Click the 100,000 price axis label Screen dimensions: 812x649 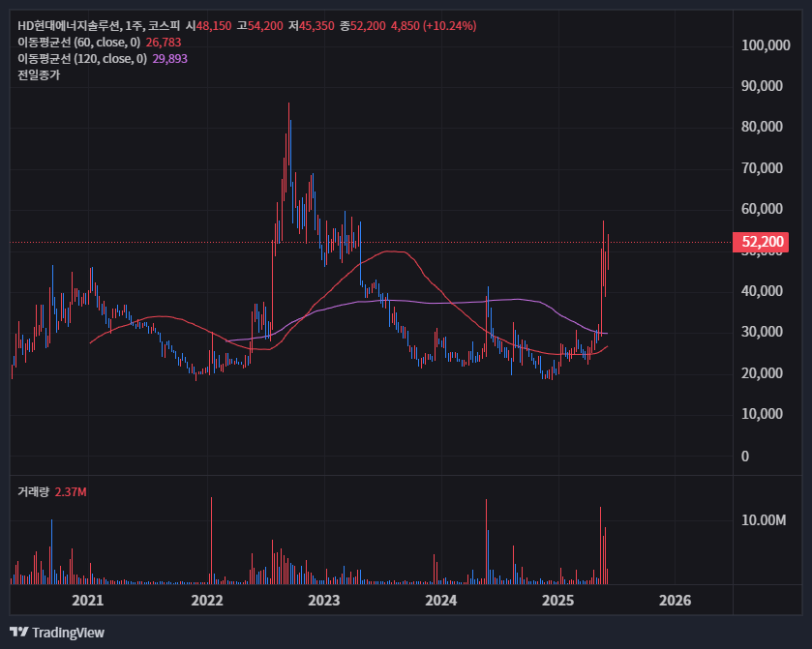tap(766, 45)
